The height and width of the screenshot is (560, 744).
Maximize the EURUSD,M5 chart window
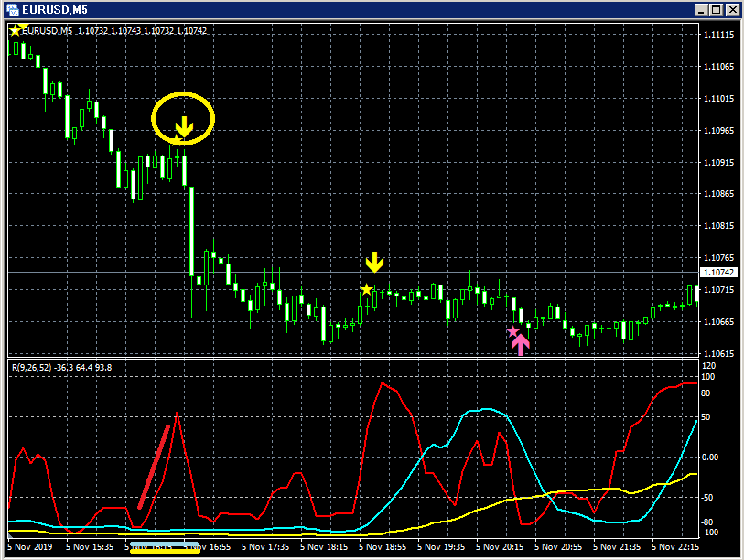pos(716,9)
